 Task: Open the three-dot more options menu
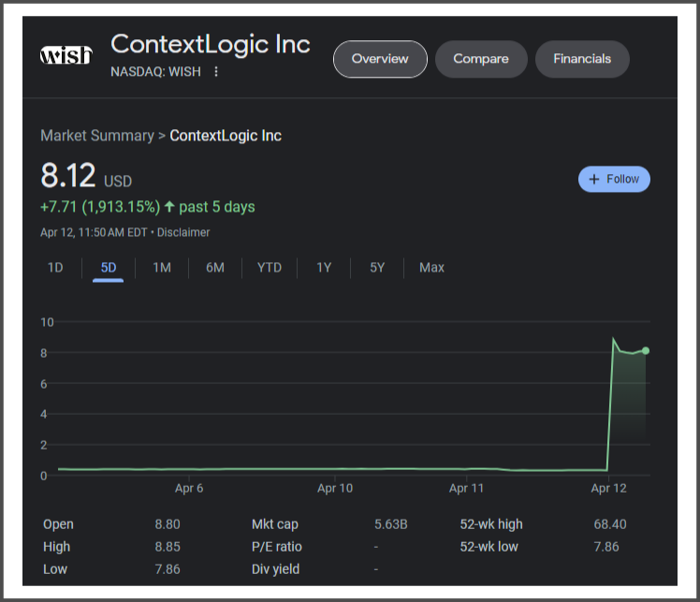[216, 71]
